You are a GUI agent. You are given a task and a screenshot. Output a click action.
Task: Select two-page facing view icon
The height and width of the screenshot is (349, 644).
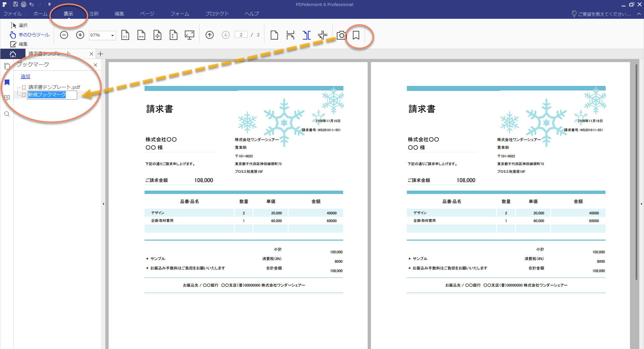(307, 35)
